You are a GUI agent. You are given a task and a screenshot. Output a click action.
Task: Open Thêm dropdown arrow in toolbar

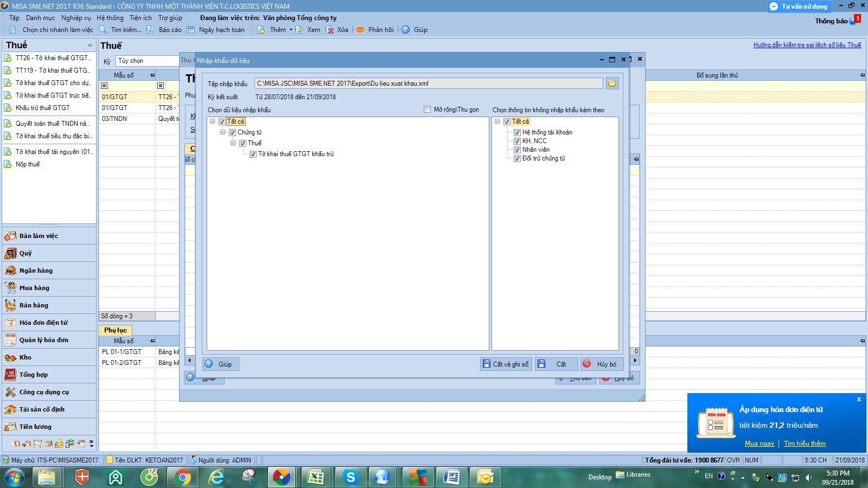pos(291,30)
